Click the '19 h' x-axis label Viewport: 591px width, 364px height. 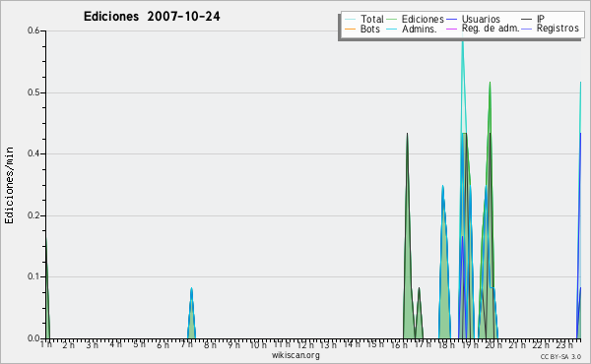[x=470, y=344]
